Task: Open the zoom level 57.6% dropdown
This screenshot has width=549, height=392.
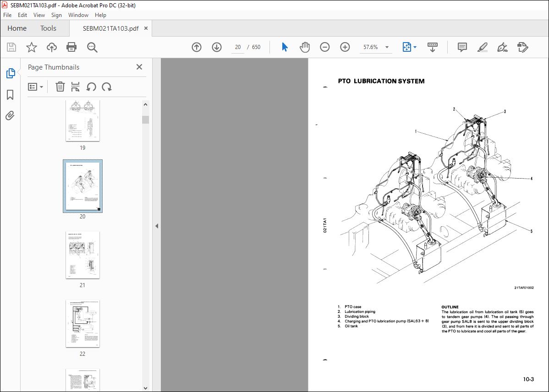Action: click(387, 47)
